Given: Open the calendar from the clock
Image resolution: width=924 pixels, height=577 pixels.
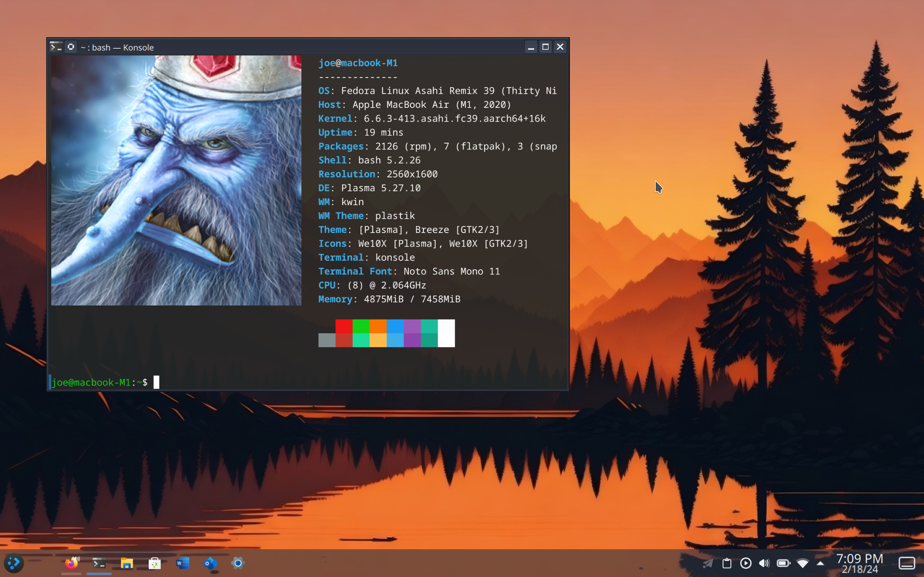Looking at the screenshot, I should (859, 563).
